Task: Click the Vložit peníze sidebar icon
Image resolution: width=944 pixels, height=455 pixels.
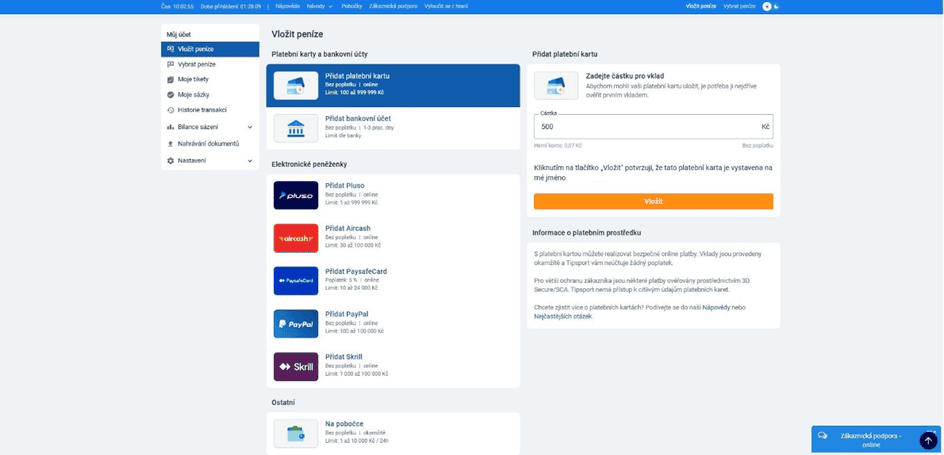Action: [x=170, y=49]
